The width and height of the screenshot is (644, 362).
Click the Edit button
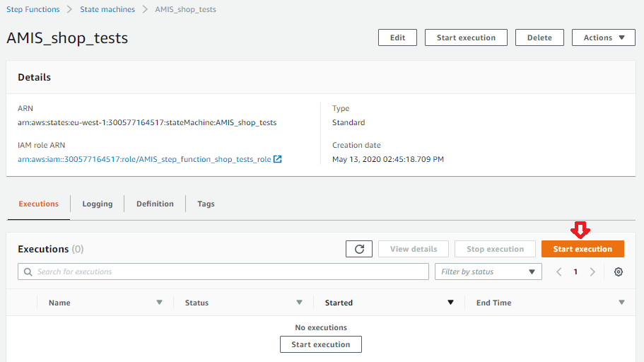pyautogui.click(x=397, y=37)
